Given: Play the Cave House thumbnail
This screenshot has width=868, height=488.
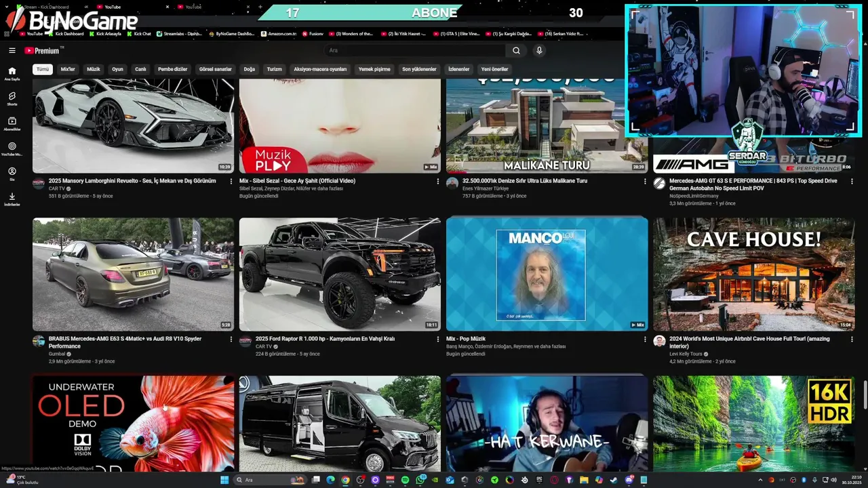Looking at the screenshot, I should click(753, 274).
